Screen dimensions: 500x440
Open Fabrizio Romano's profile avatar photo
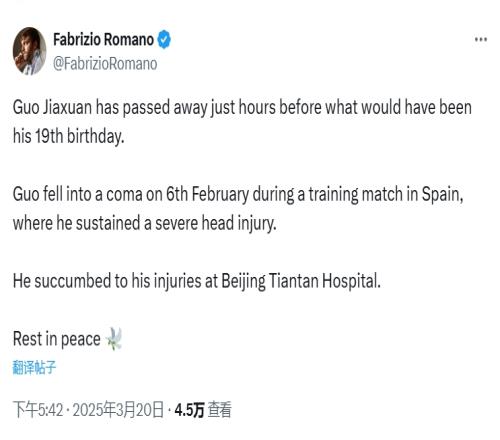click(x=29, y=51)
